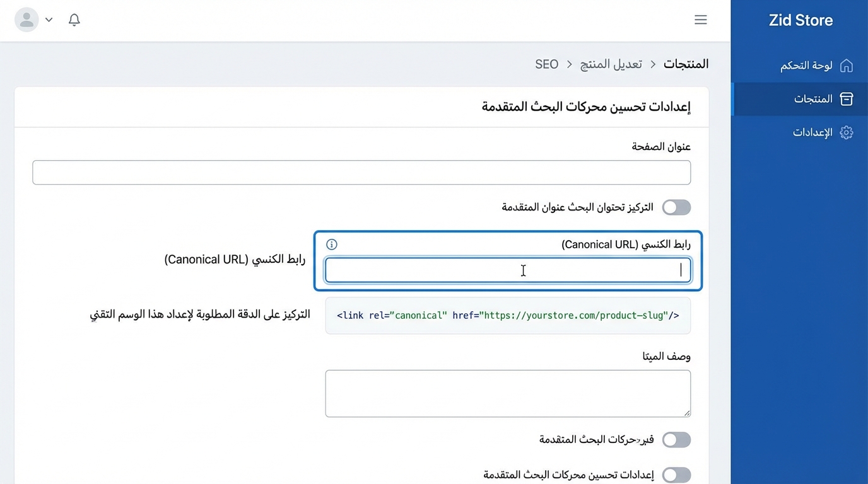Enable the فهرسة محركات البحث المتقدمة toggle
Image resolution: width=868 pixels, height=484 pixels.
(x=676, y=440)
